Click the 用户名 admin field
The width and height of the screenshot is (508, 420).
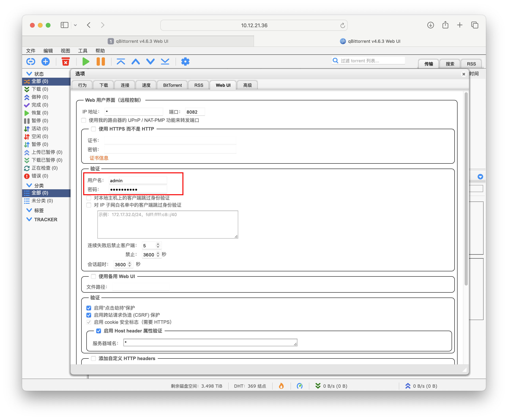click(138, 180)
